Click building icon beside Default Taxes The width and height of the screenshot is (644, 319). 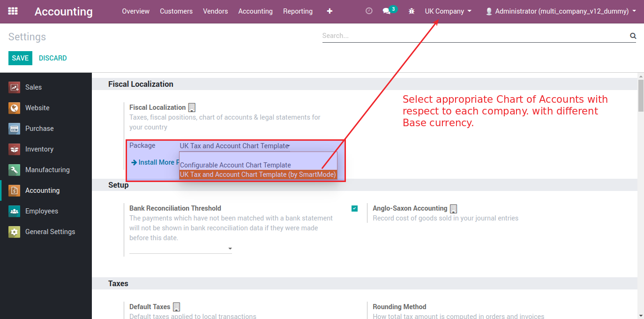coord(176,307)
